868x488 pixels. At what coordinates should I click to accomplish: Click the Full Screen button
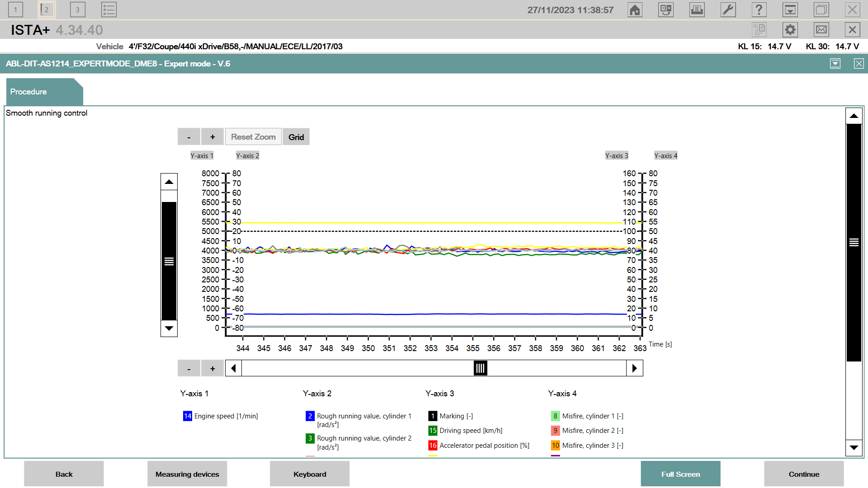pyautogui.click(x=680, y=474)
